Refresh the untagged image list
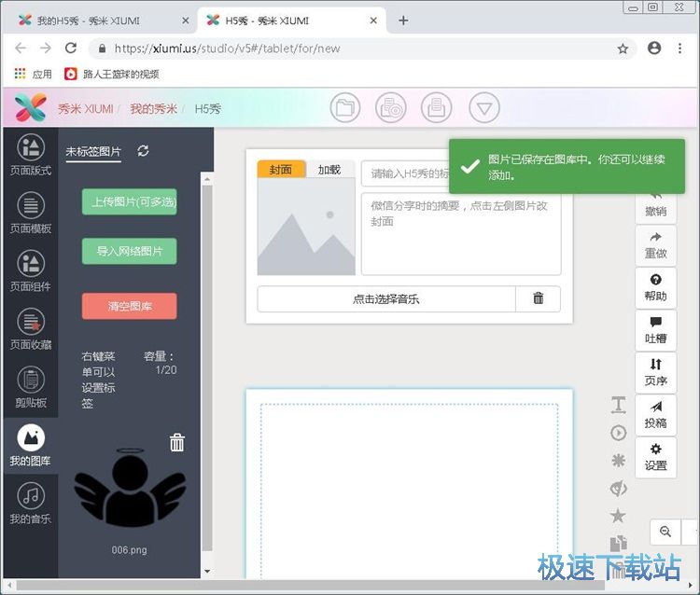700x595 pixels. (x=143, y=151)
